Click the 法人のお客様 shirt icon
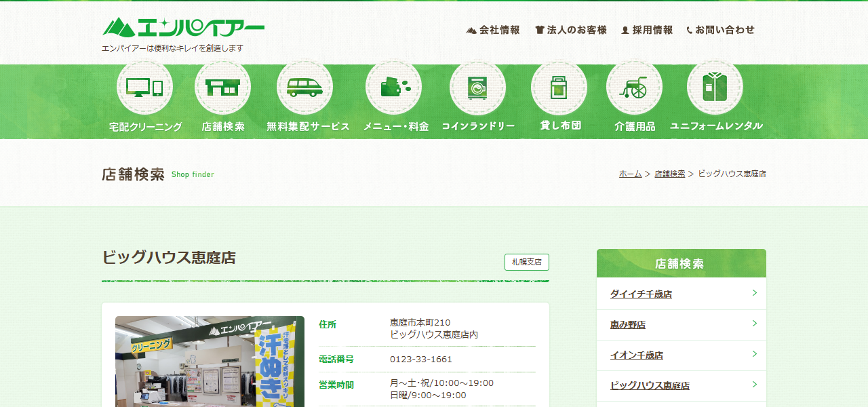This screenshot has height=407, width=868. (540, 31)
